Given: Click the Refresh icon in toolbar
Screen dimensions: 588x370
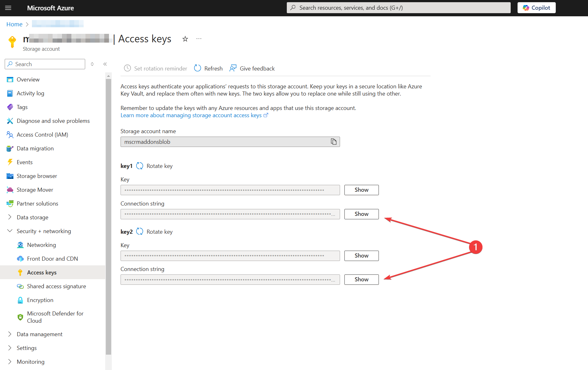Looking at the screenshot, I should click(198, 68).
